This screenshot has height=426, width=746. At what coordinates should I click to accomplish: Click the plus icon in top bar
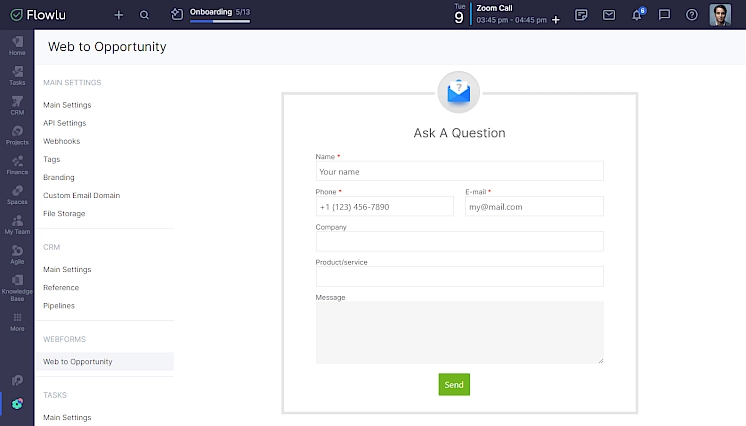[119, 15]
